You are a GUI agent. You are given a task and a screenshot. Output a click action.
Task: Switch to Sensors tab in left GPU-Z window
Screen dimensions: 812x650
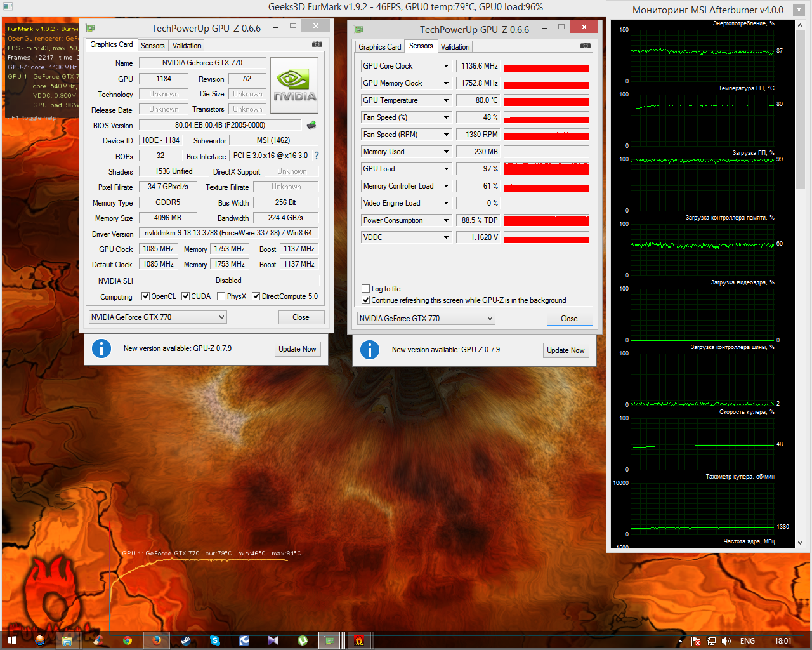pyautogui.click(x=153, y=46)
